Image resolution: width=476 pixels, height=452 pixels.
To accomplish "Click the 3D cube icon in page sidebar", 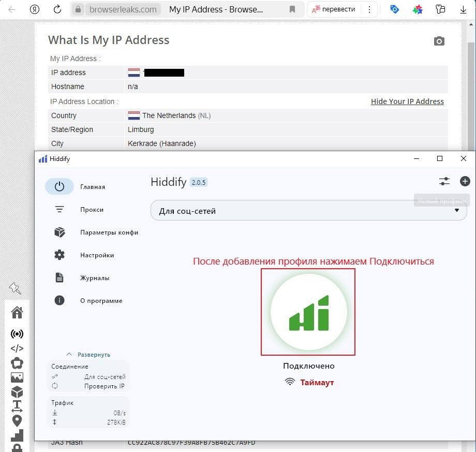I will tap(17, 392).
